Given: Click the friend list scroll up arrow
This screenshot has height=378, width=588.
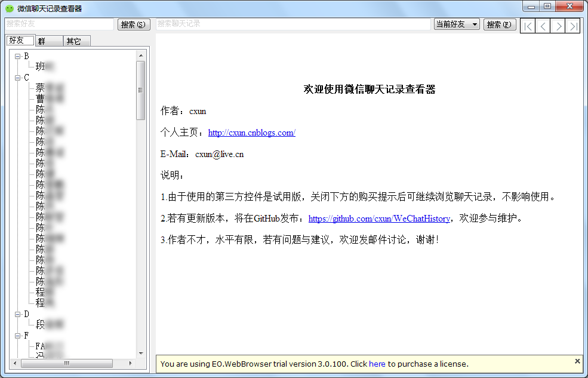Looking at the screenshot, I should (141, 56).
